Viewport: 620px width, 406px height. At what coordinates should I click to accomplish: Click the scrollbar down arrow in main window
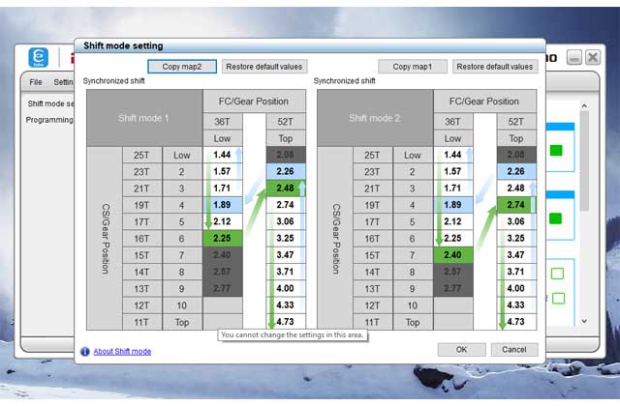pos(584,322)
